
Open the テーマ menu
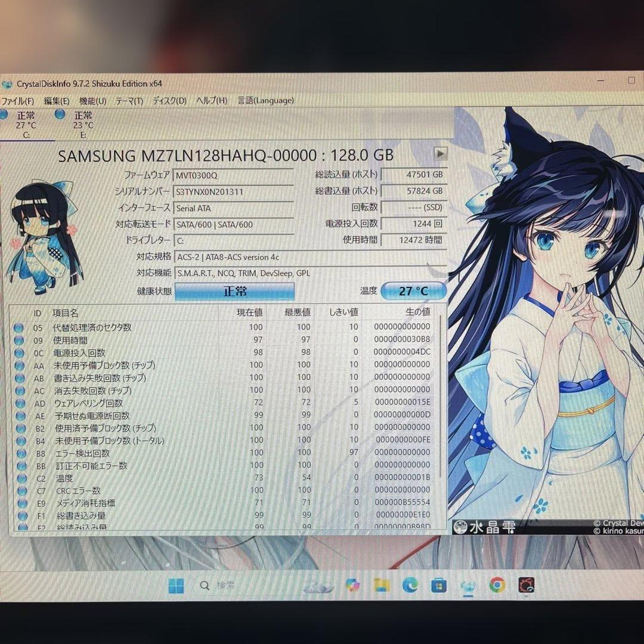click(x=129, y=101)
